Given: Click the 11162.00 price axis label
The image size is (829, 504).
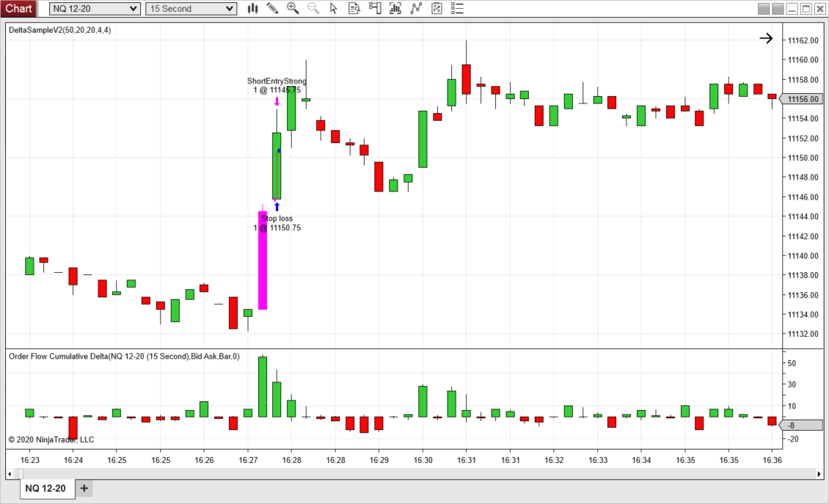Looking at the screenshot, I should tap(803, 40).
